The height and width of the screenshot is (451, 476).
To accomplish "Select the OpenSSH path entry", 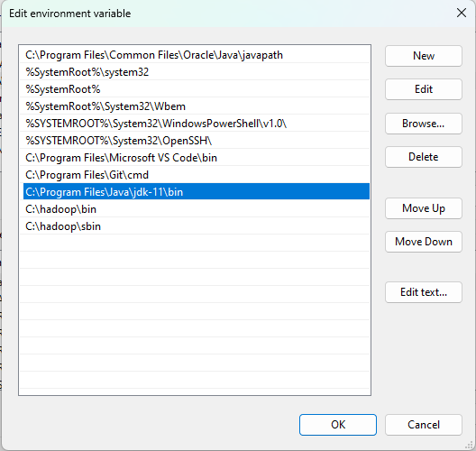I will [197, 141].
